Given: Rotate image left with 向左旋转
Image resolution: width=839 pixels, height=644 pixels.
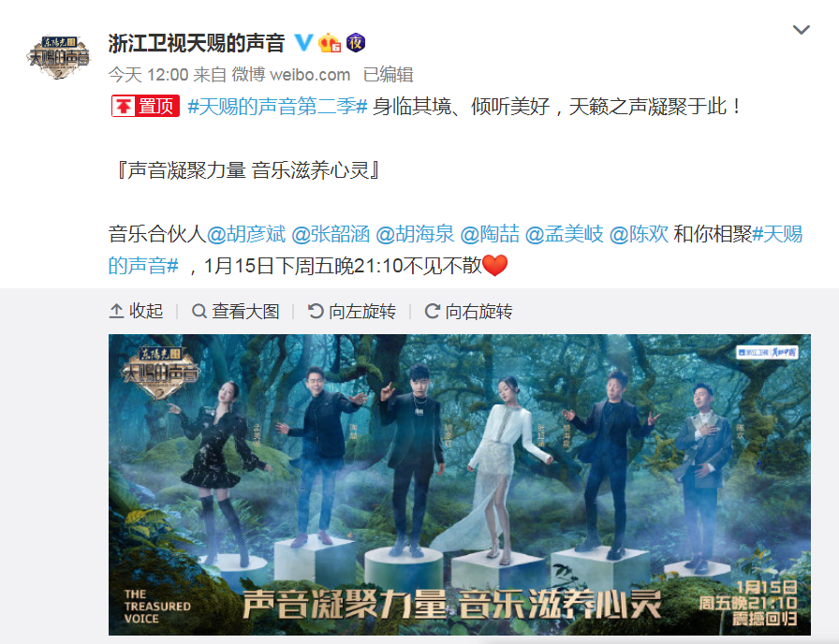Looking at the screenshot, I should [x=351, y=311].
